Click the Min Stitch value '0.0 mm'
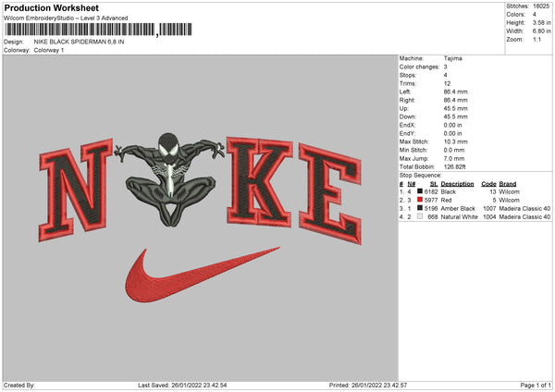The width and height of the screenshot is (555, 392). [454, 150]
